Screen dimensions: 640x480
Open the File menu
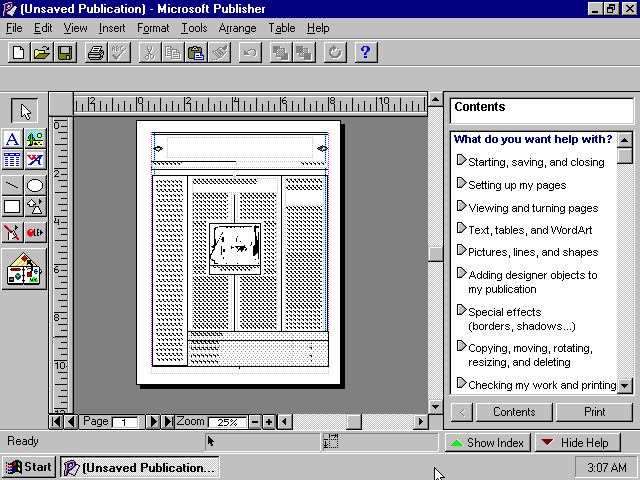click(14, 28)
